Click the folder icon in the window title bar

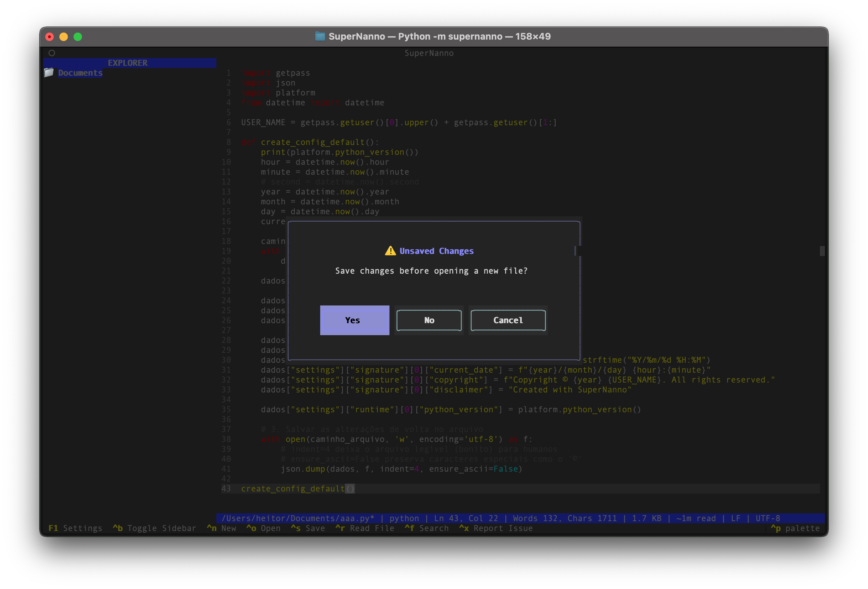[x=320, y=36]
